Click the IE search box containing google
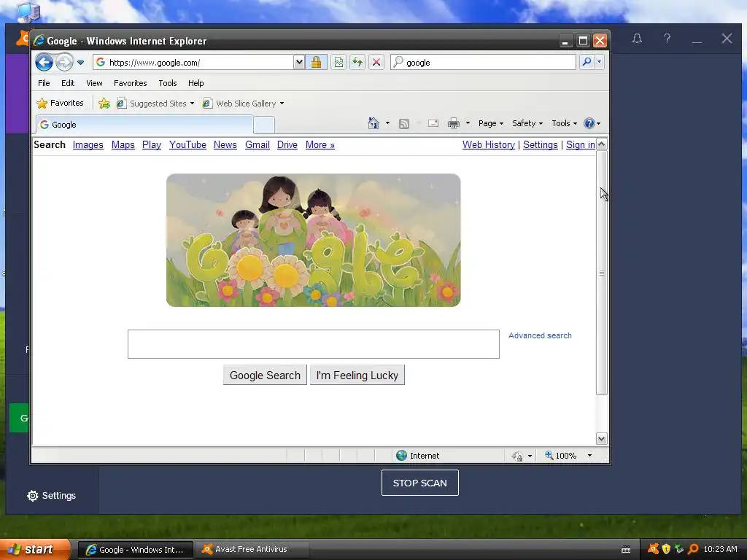The image size is (747, 560). pos(483,63)
